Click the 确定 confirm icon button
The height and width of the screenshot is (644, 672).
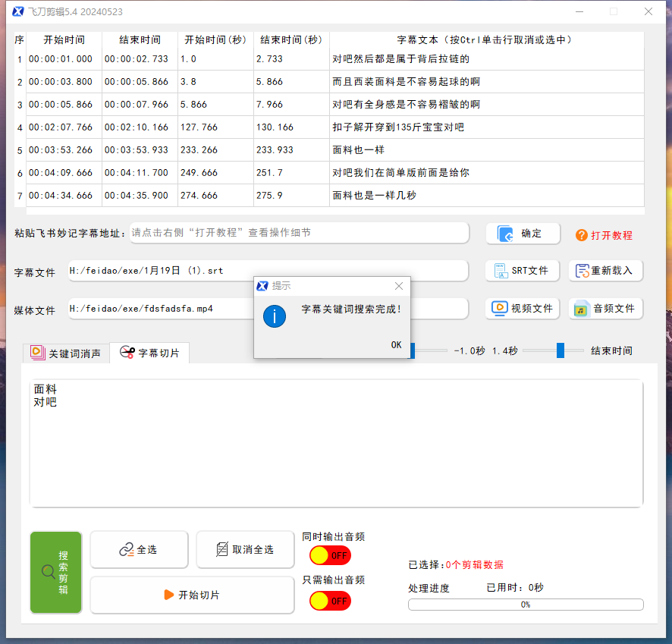pos(506,234)
